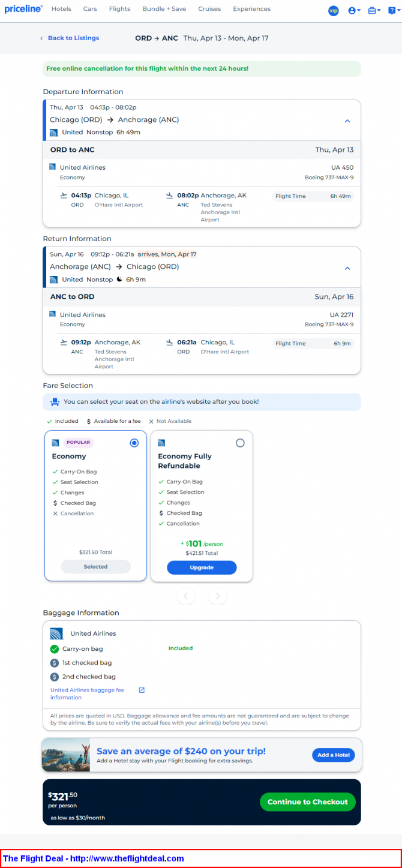This screenshot has width=402, height=868.
Task: Add a Hotel to the booking
Action: click(333, 755)
